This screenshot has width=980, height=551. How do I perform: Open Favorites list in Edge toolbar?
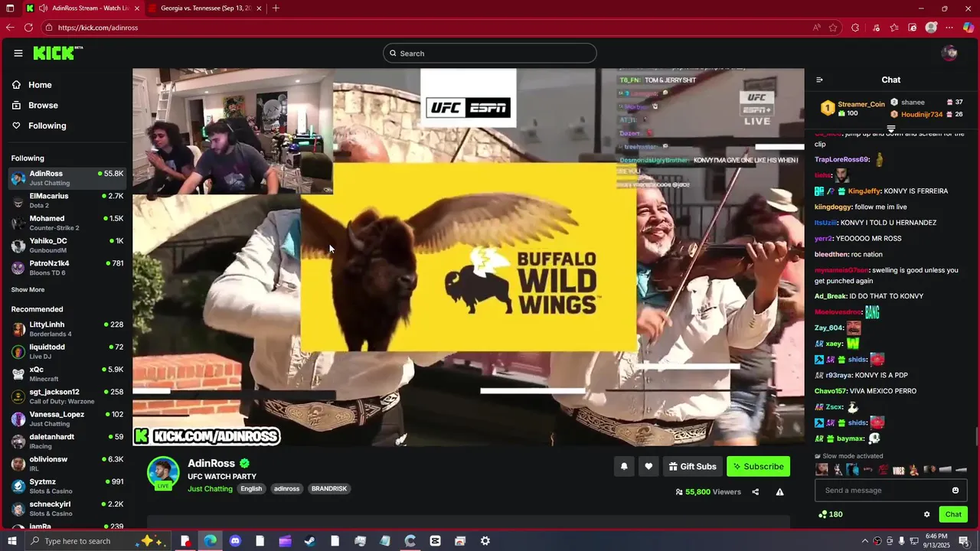tap(894, 28)
